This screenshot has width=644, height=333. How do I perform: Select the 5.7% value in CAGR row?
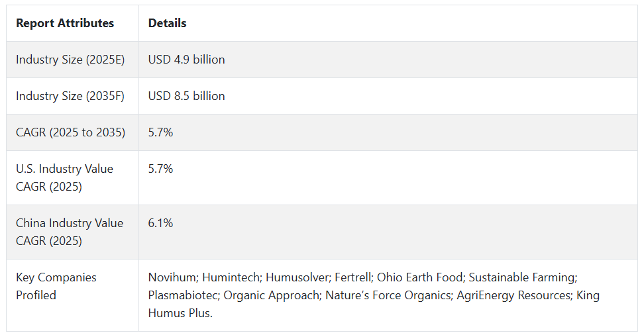pyautogui.click(x=160, y=132)
